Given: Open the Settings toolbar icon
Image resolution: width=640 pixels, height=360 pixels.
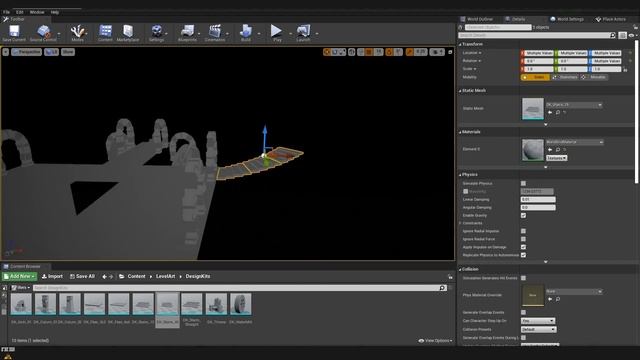Looking at the screenshot, I should pos(156,33).
